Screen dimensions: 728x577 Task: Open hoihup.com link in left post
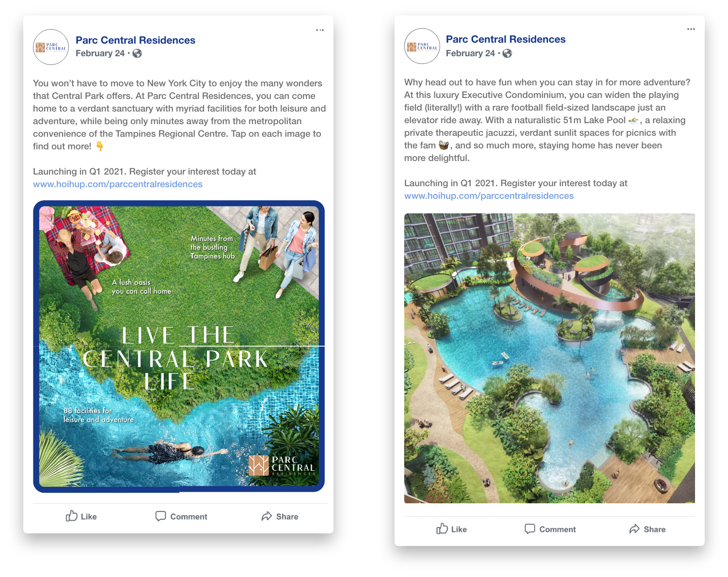118,184
